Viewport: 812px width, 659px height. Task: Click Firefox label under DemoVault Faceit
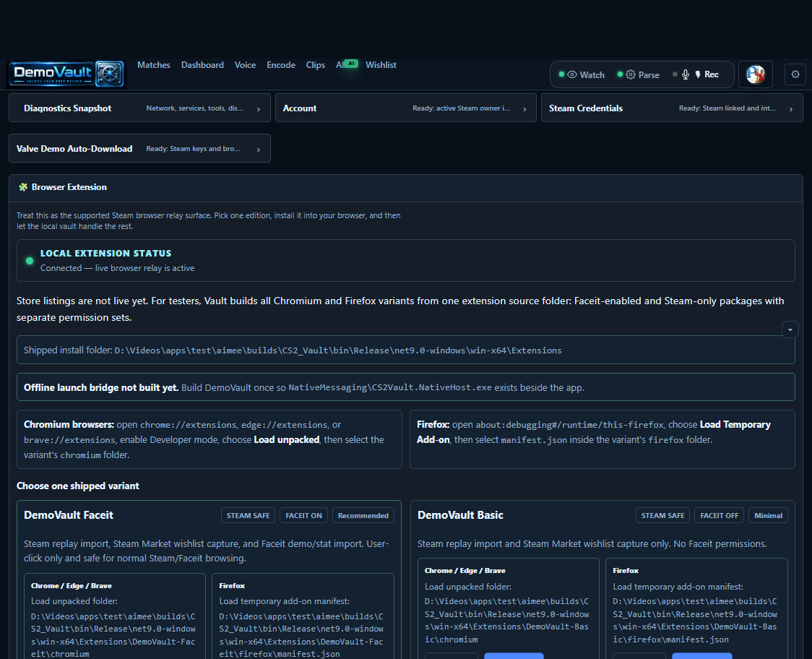point(232,586)
